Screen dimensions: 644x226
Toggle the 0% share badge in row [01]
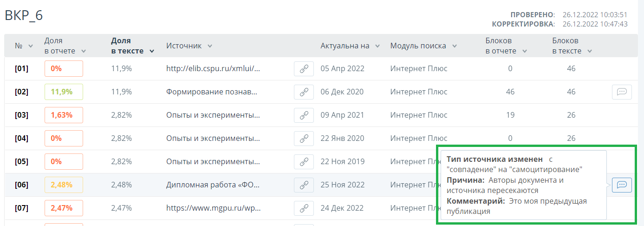(x=64, y=68)
